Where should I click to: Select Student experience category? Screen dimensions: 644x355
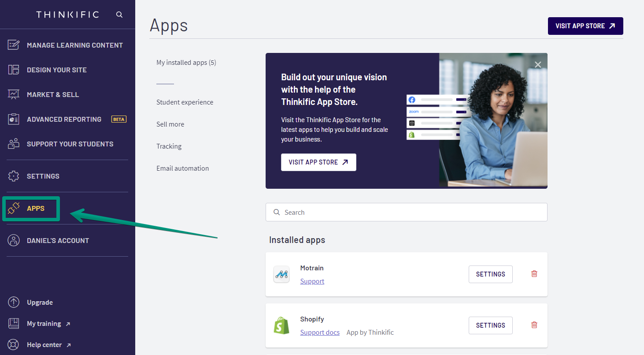coord(185,102)
